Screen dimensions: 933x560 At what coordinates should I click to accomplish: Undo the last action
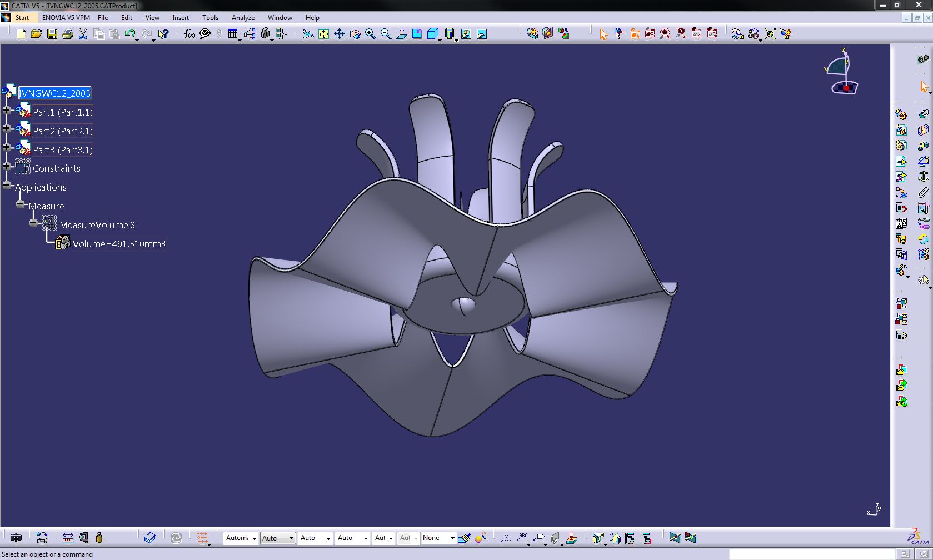pyautogui.click(x=130, y=34)
